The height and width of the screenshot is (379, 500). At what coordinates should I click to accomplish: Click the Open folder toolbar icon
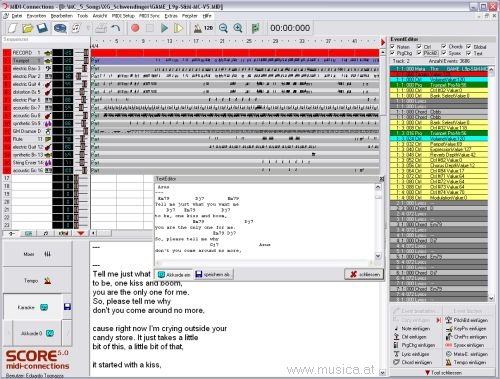pos(27,28)
